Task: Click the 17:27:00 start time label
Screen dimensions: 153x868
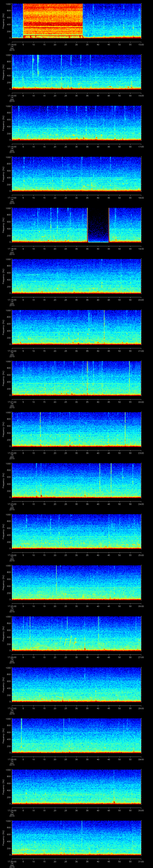Action: pos(12,708)
